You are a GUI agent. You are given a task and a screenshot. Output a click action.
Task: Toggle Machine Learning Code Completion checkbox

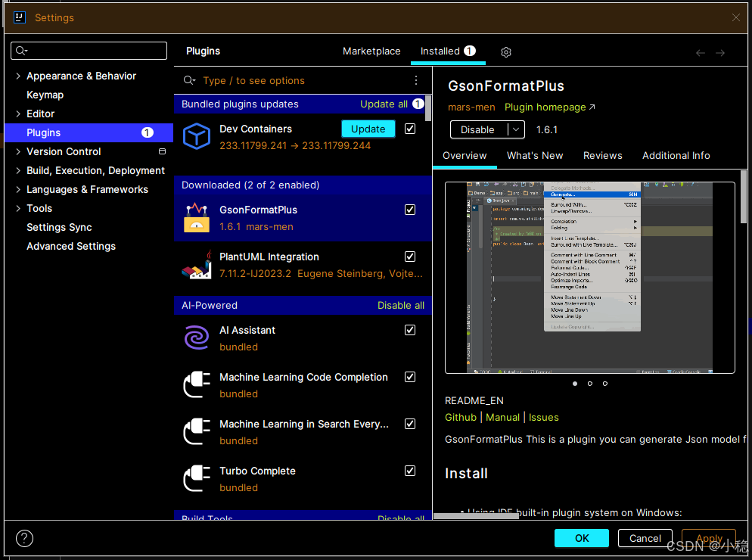pos(410,377)
